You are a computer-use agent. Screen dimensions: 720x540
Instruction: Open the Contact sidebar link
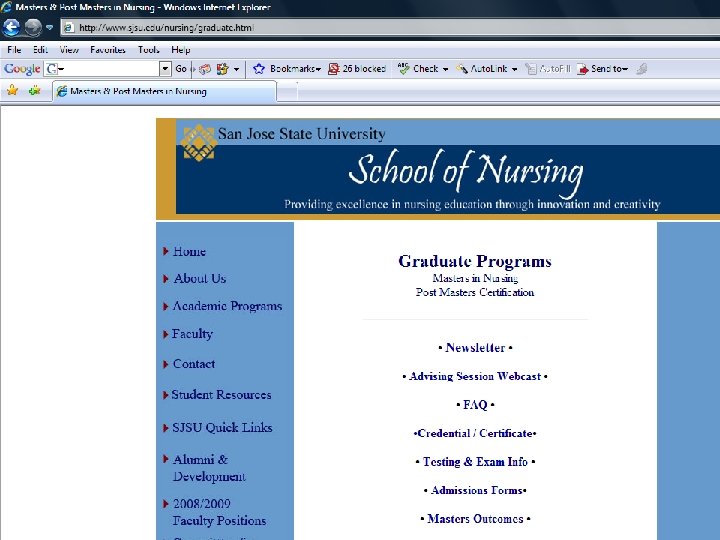click(194, 364)
